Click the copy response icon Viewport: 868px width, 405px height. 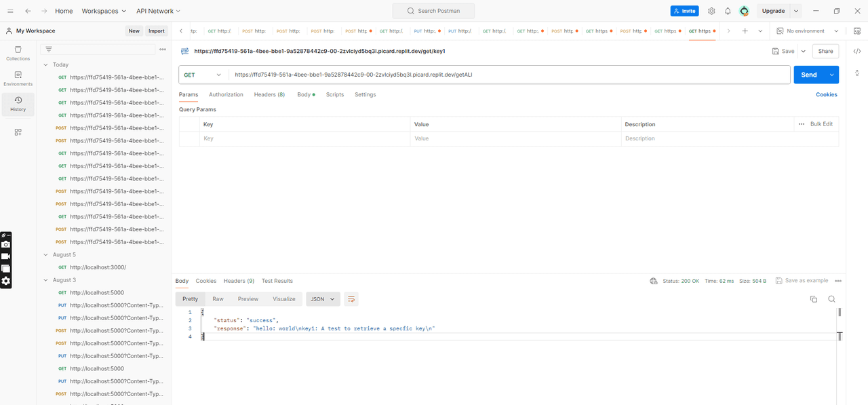[814, 299]
